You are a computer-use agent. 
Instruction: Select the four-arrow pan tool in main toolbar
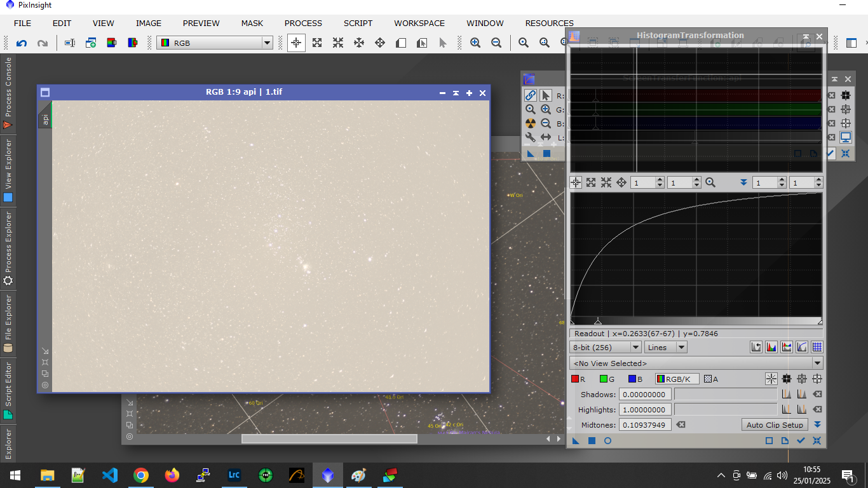(x=380, y=43)
